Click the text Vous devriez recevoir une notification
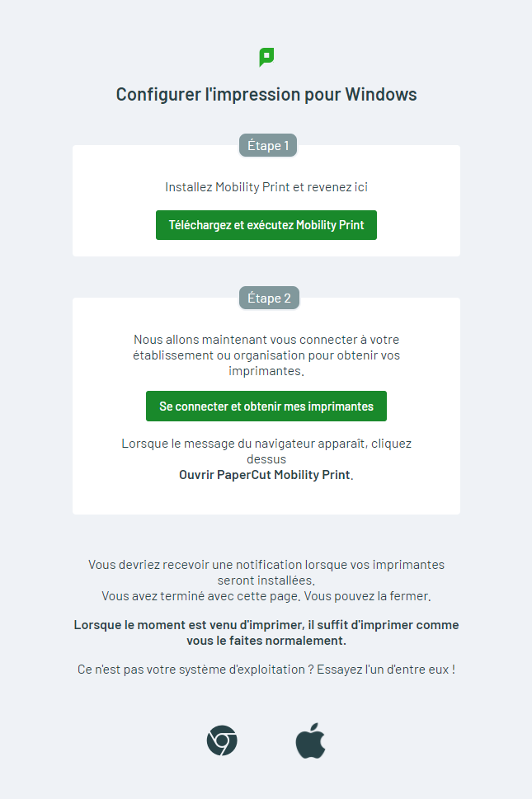 coord(266,565)
